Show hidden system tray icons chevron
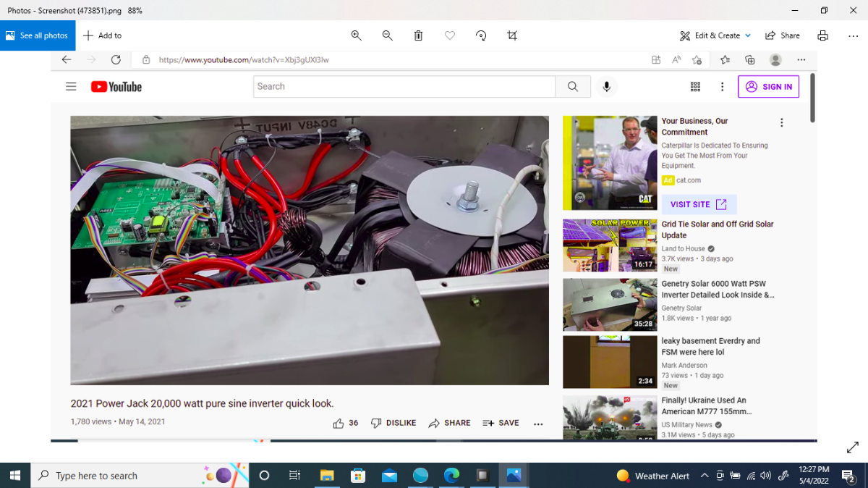 705,476
